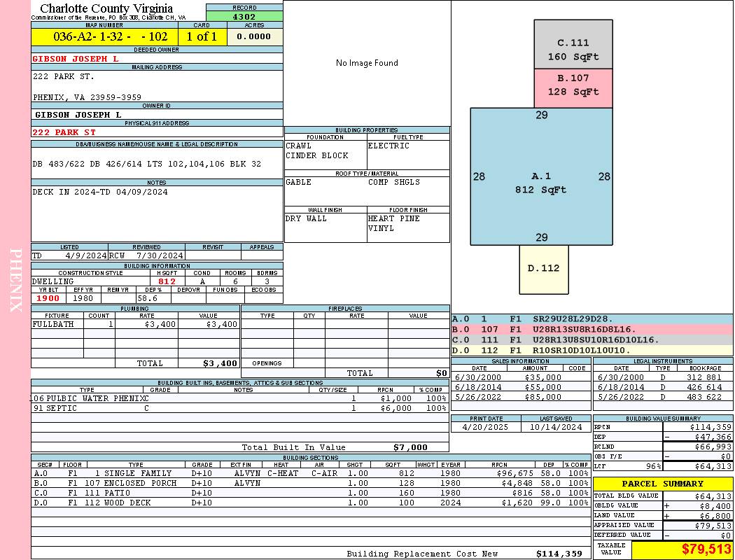Click dep % value 58.6
The image size is (735, 560).
148,298
